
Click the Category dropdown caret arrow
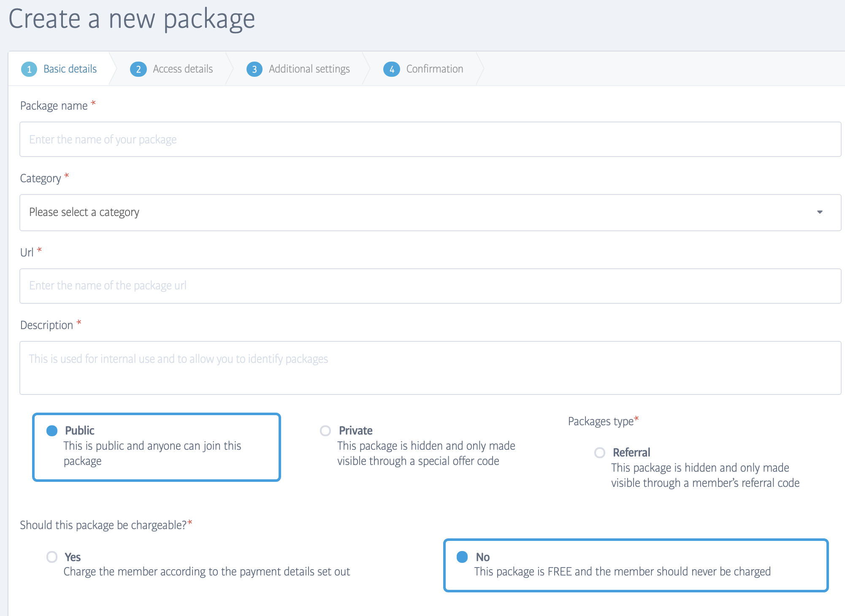[819, 212]
